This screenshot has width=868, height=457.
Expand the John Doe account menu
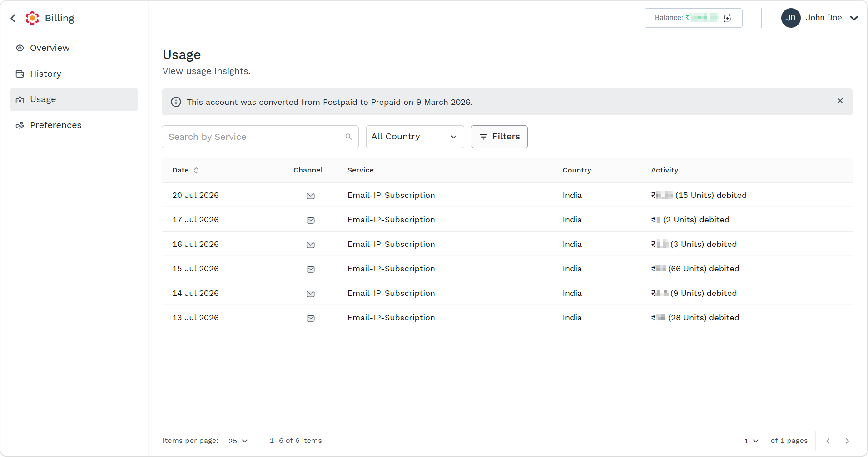click(x=854, y=18)
